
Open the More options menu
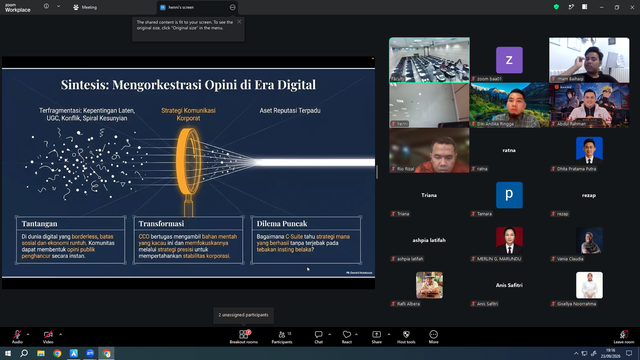pyautogui.click(x=433, y=337)
